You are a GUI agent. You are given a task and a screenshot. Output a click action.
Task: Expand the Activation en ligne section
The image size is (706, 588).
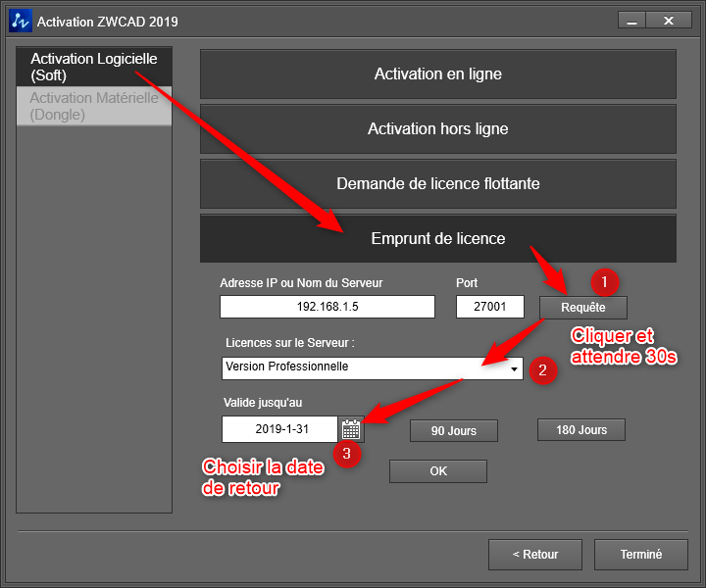tap(437, 74)
